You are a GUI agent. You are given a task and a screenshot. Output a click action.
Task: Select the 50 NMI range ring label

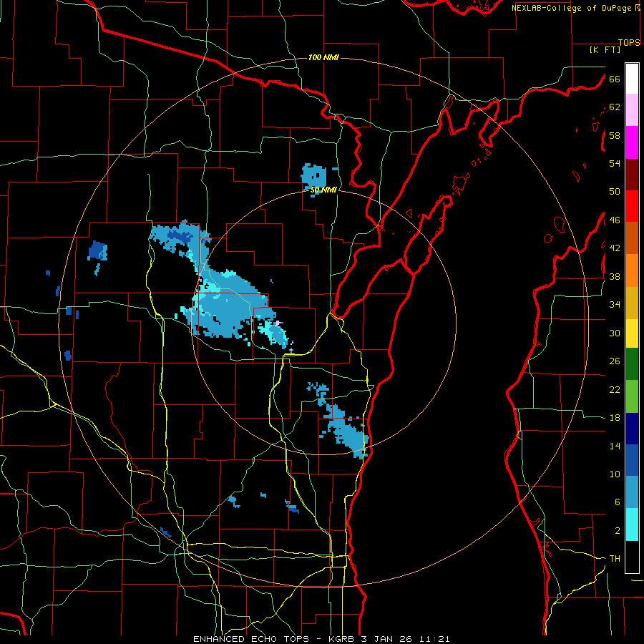[x=323, y=190]
